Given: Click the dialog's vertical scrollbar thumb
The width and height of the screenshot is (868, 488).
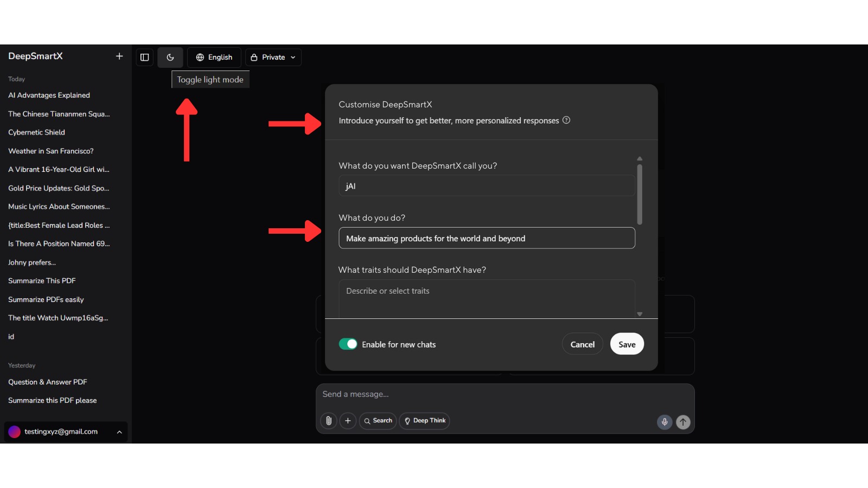Looking at the screenshot, I should point(640,194).
